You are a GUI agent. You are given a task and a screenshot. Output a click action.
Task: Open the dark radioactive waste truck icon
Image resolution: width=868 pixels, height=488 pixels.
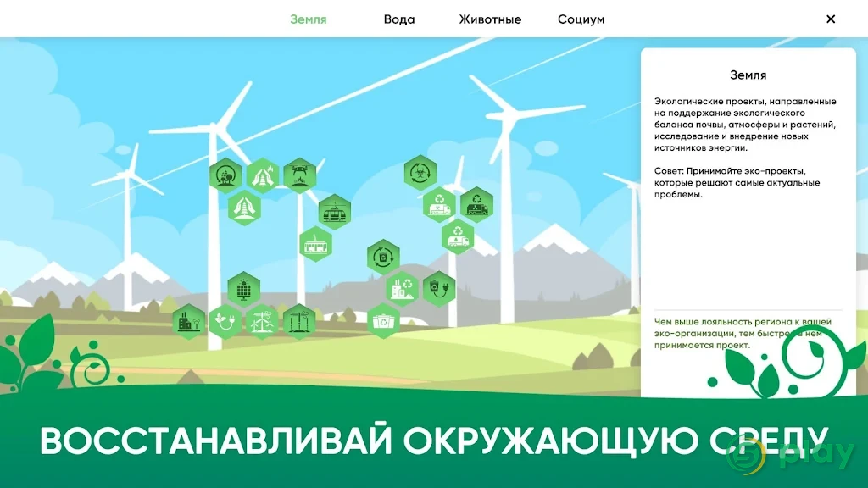(x=476, y=205)
